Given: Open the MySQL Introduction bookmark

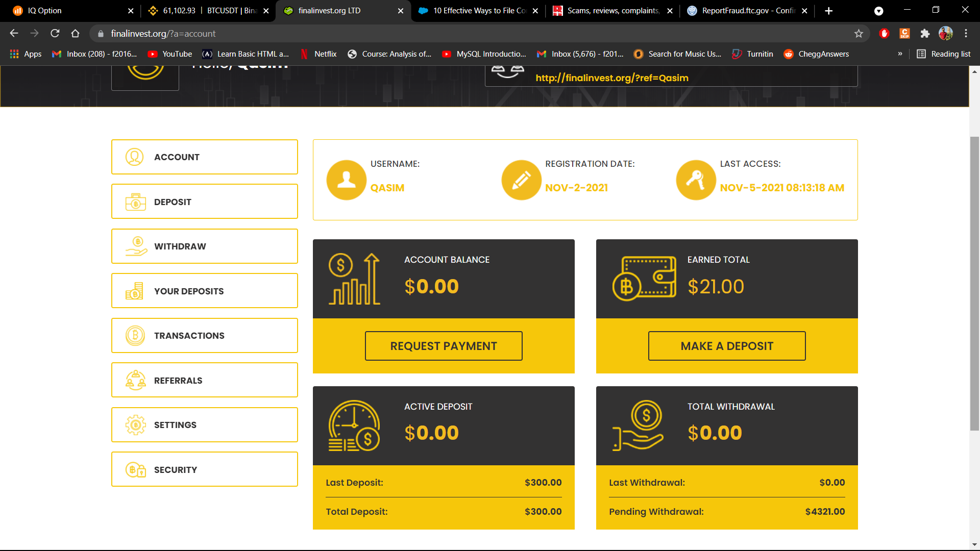Looking at the screenshot, I should pos(484,54).
